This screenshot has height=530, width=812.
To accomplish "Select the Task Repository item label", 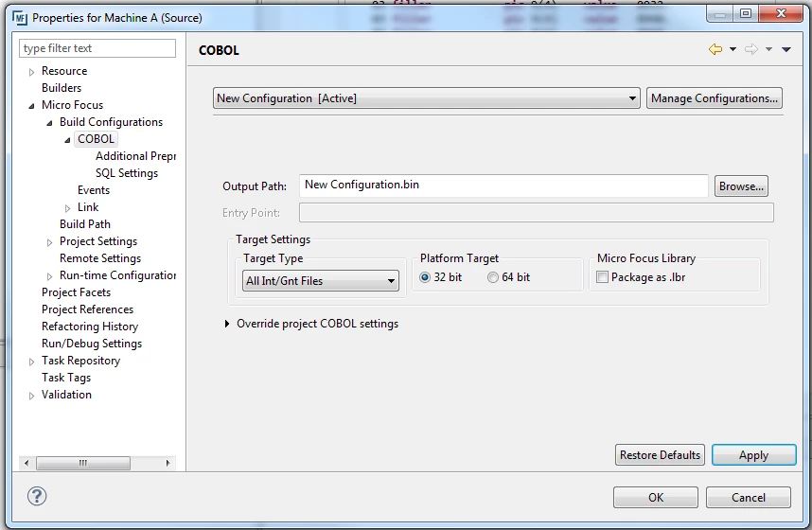I will coord(80,361).
